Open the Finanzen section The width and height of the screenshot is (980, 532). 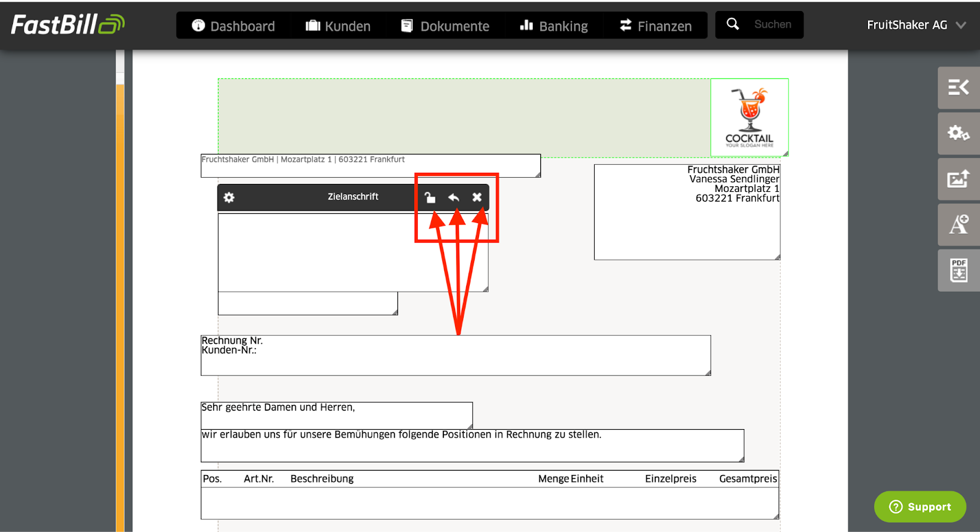[x=655, y=26]
